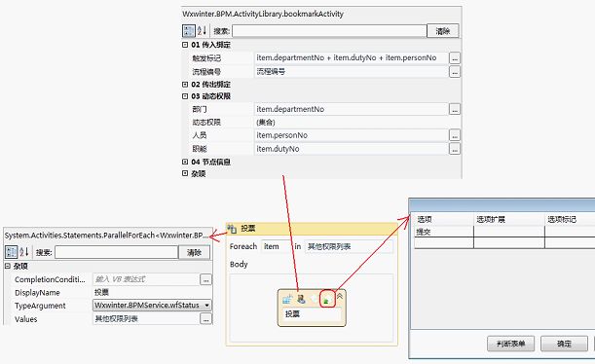595x364 pixels.
Task: Open expression editor for 职能
Action: [x=455, y=149]
